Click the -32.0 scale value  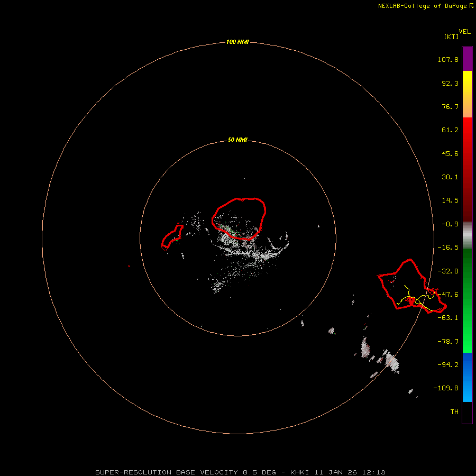448,271
